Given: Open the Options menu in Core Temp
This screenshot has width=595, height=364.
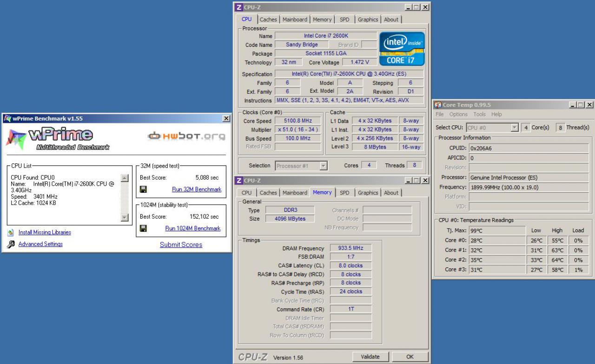Looking at the screenshot, I should click(x=458, y=114).
